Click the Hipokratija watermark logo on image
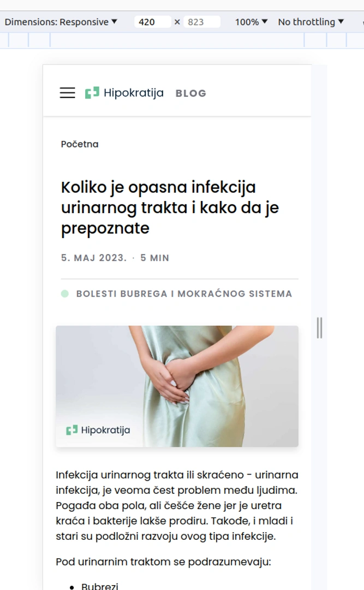 tap(98, 430)
